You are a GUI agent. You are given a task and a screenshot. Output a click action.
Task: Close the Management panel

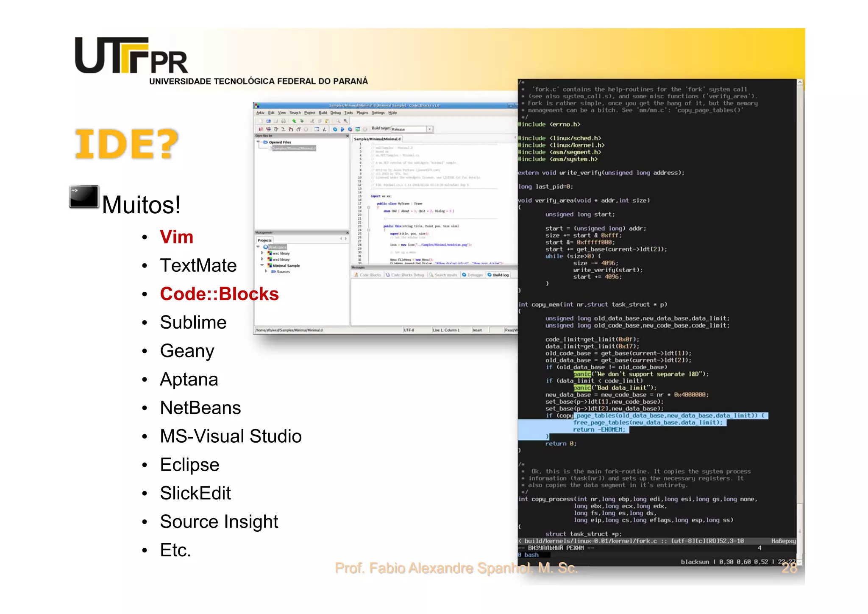(x=347, y=232)
